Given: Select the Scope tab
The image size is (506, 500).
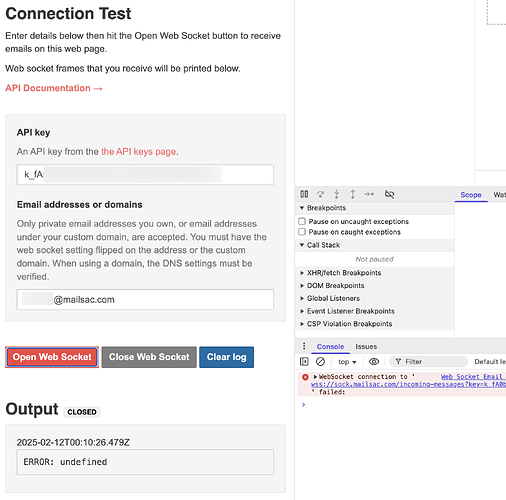Looking at the screenshot, I should (471, 195).
